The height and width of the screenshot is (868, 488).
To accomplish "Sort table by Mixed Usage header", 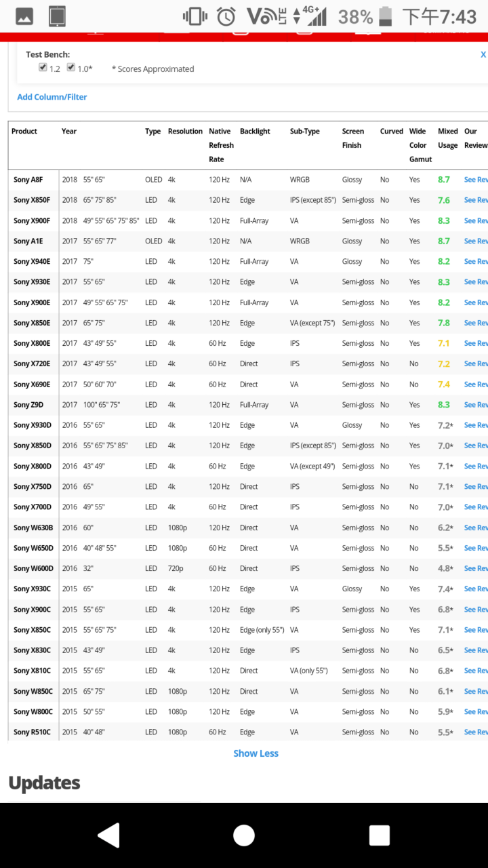I will (448, 138).
